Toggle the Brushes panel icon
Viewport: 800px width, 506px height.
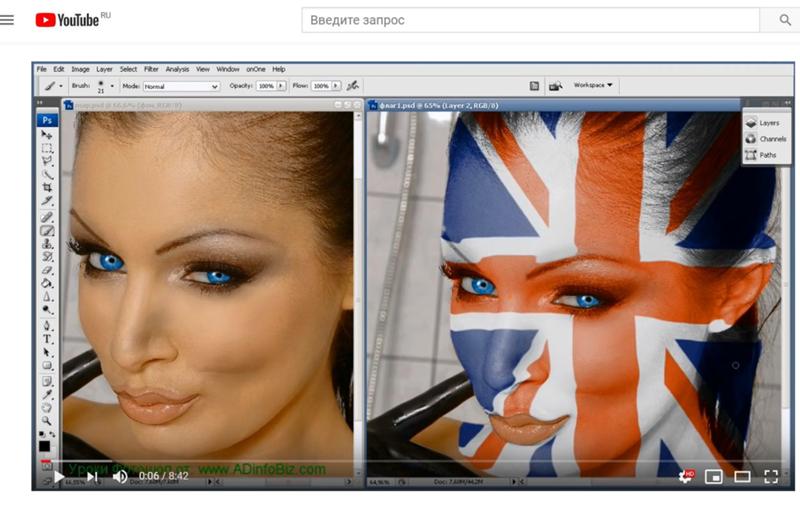coord(534,86)
